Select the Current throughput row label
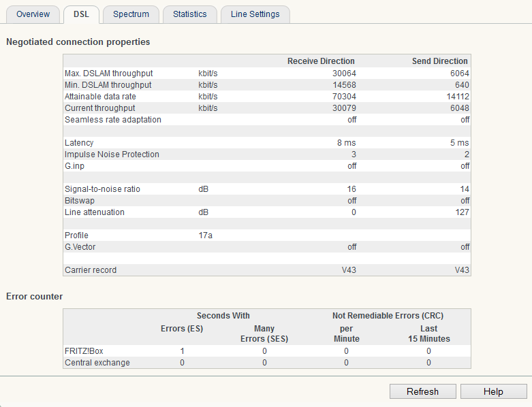 pyautogui.click(x=99, y=108)
